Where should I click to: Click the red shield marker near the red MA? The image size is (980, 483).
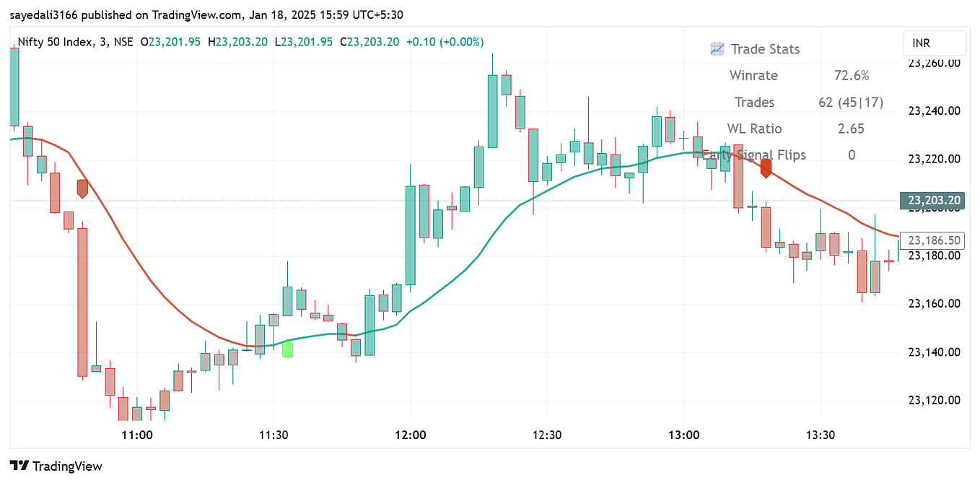click(x=82, y=189)
